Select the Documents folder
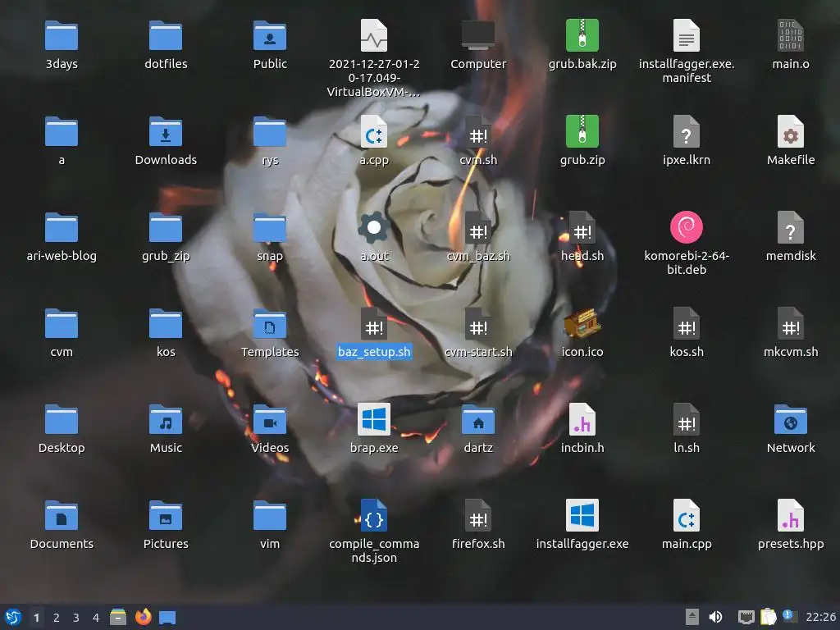Screen dimensions: 840x630 tap(62, 515)
